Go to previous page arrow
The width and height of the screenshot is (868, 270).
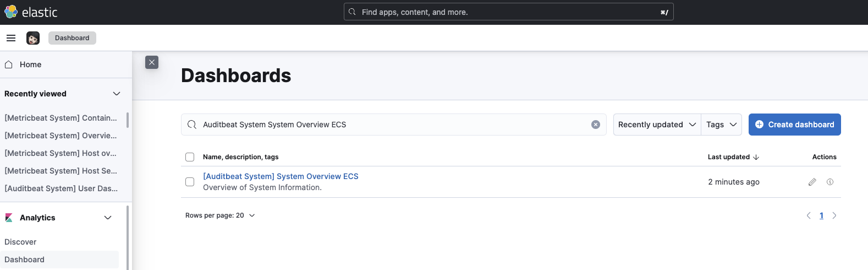click(809, 215)
